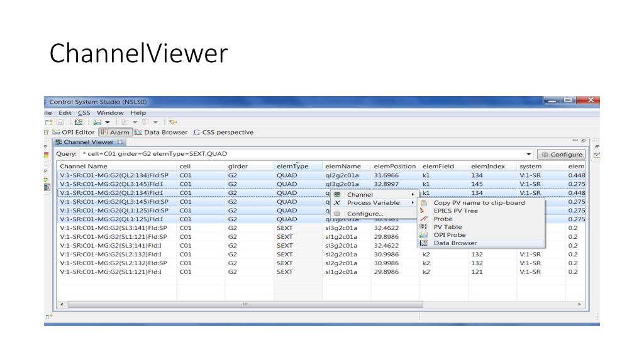The height and width of the screenshot is (362, 644).
Task: Launch OPI Probe from the submenu
Action: 449,235
